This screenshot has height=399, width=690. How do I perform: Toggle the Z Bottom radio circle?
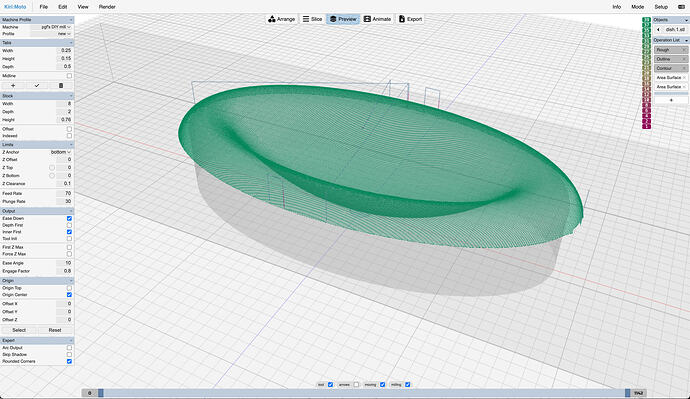point(52,176)
